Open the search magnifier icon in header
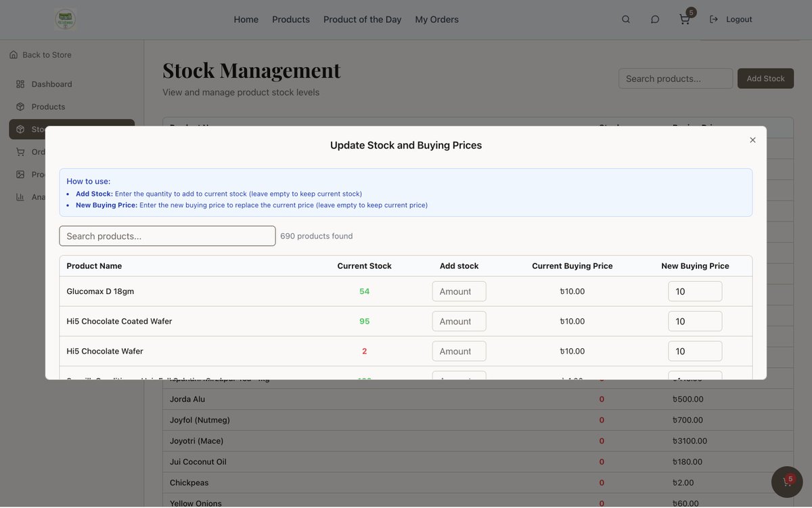The height and width of the screenshot is (508, 812). [626, 20]
